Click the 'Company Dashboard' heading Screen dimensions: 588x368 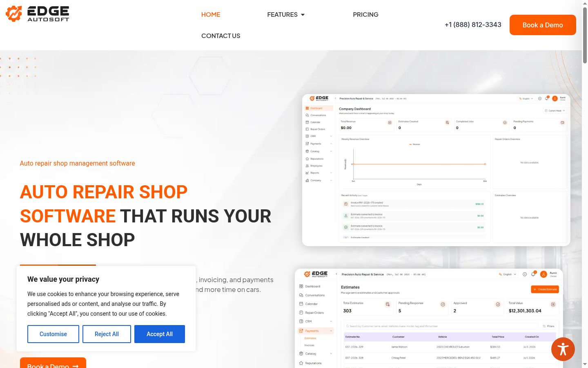tap(355, 109)
